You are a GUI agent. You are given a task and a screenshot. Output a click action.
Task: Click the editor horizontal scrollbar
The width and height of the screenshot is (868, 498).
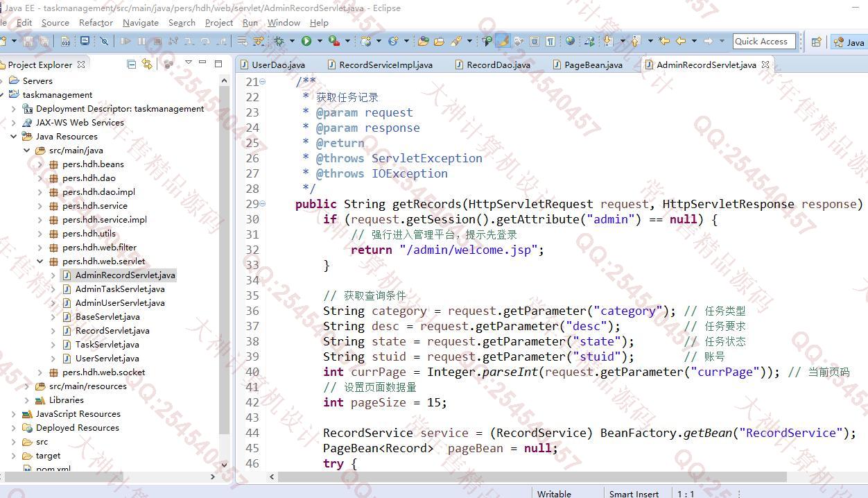532,476
